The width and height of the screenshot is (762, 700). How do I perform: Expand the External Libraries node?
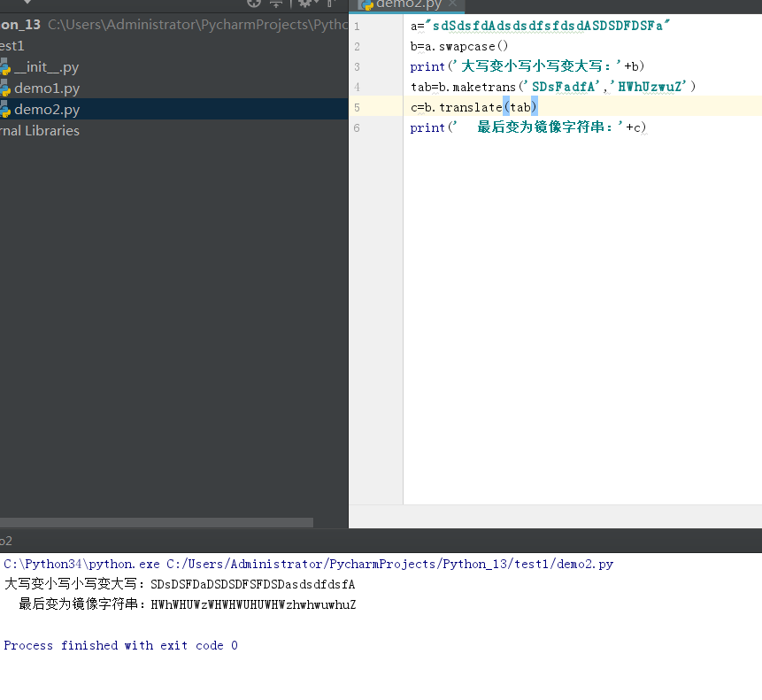point(40,131)
